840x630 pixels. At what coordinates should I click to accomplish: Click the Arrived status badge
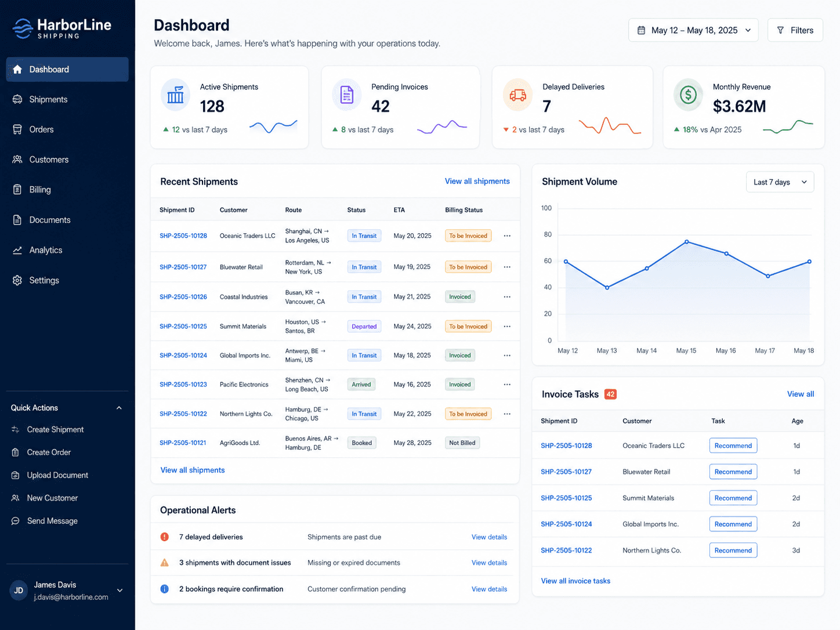coord(361,385)
